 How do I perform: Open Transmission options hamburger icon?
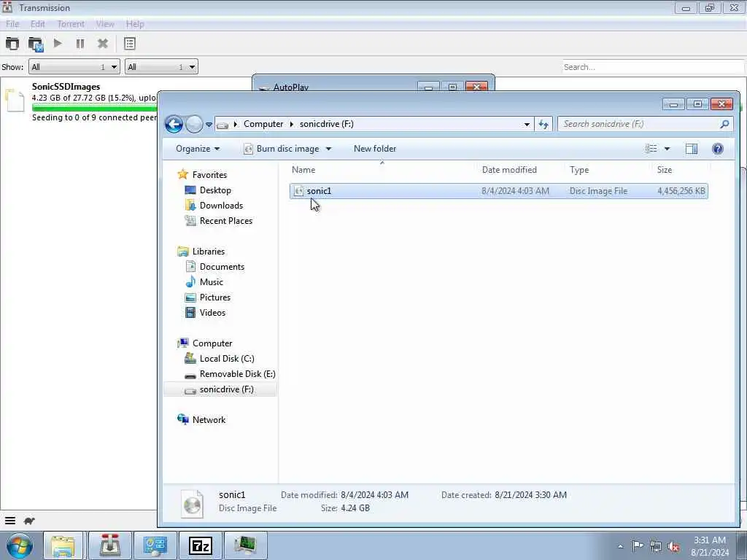click(10, 521)
